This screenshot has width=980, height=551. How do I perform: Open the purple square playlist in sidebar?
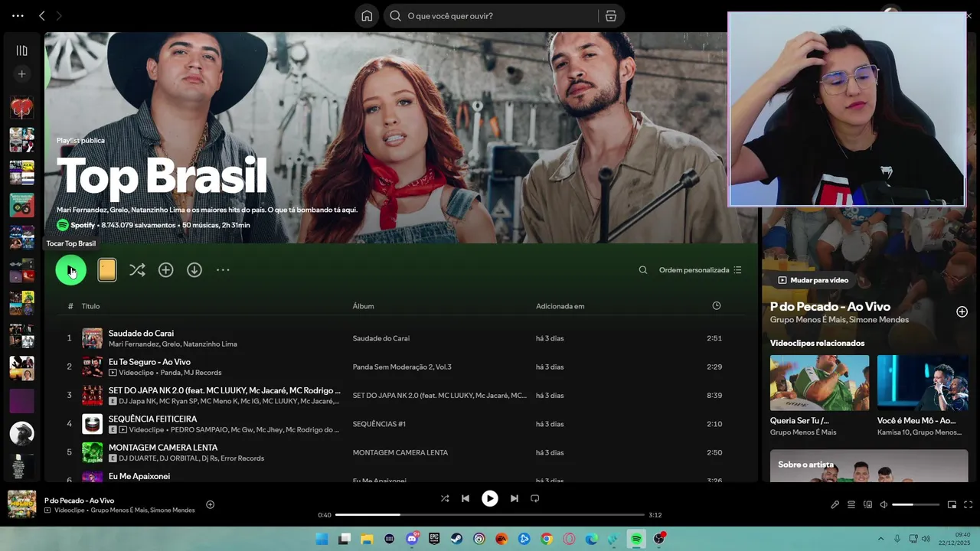[x=21, y=401]
